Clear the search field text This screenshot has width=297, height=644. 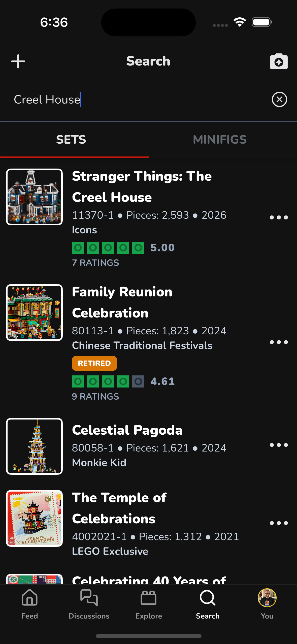pos(279,100)
